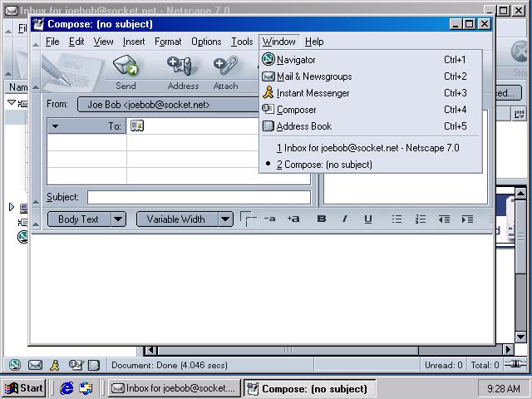The width and height of the screenshot is (532, 399).
Task: Insert a bulleted list
Action: coord(397,219)
